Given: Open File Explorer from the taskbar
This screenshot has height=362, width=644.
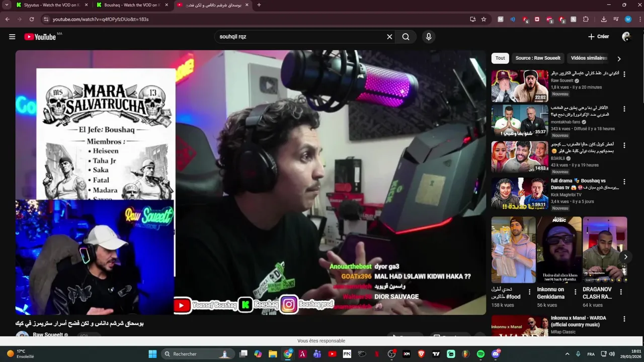Looking at the screenshot, I should (x=273, y=354).
